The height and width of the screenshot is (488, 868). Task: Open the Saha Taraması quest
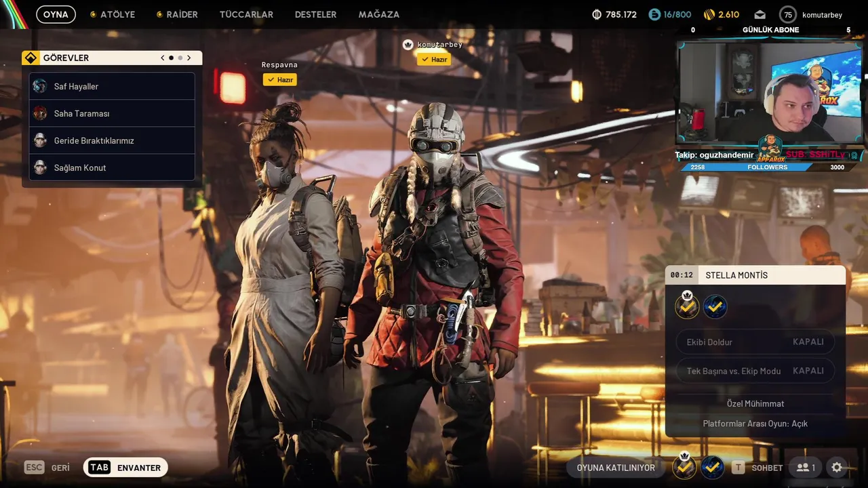click(x=112, y=113)
